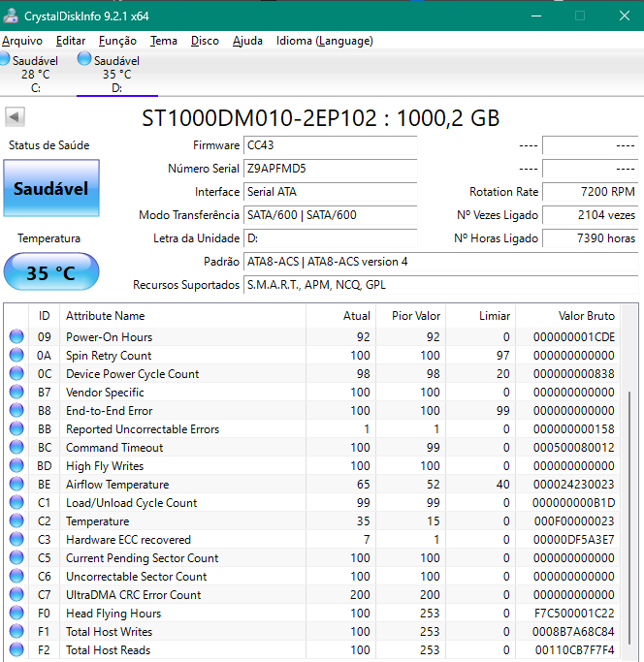Click the status orb for Total Host Writes

click(x=16, y=632)
